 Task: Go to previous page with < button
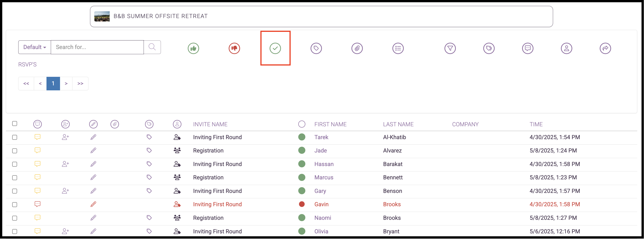click(x=40, y=84)
